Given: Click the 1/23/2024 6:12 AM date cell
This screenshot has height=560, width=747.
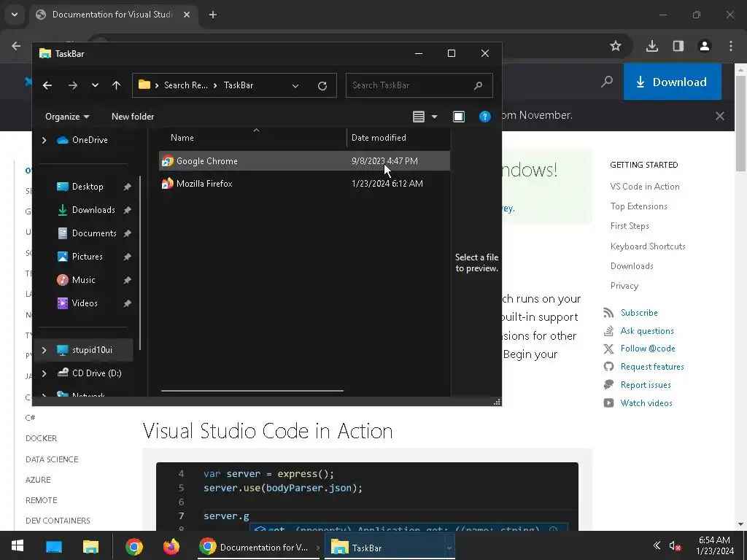Looking at the screenshot, I should click(387, 183).
